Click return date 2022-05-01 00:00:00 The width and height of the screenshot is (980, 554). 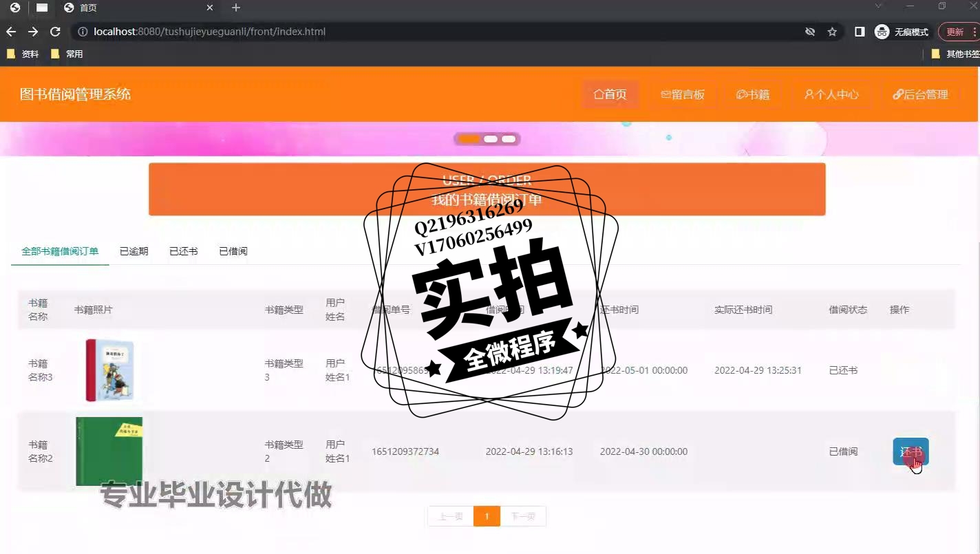pyautogui.click(x=643, y=370)
